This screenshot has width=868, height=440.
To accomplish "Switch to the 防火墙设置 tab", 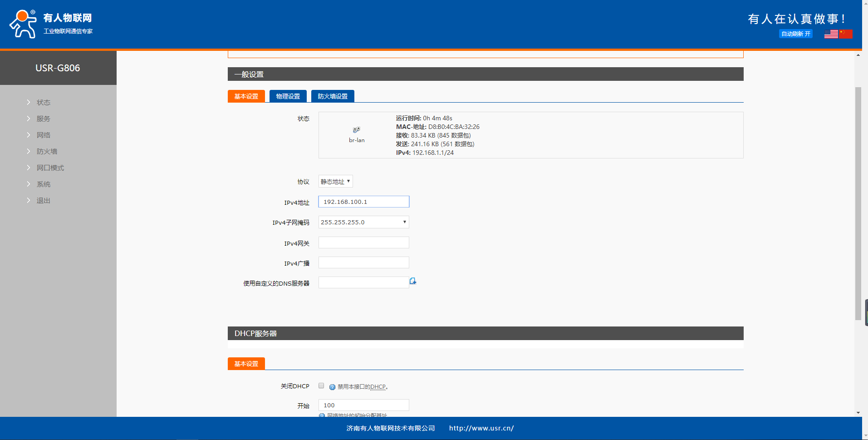I will [333, 96].
